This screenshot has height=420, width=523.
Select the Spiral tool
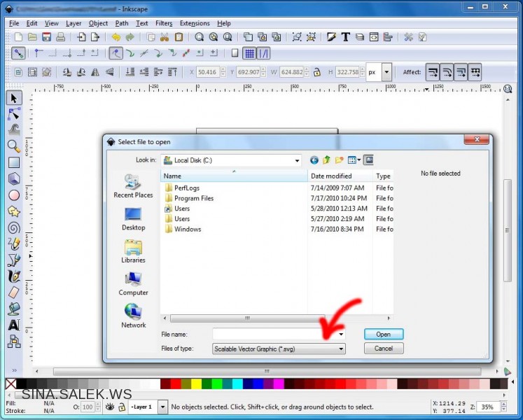(x=14, y=227)
